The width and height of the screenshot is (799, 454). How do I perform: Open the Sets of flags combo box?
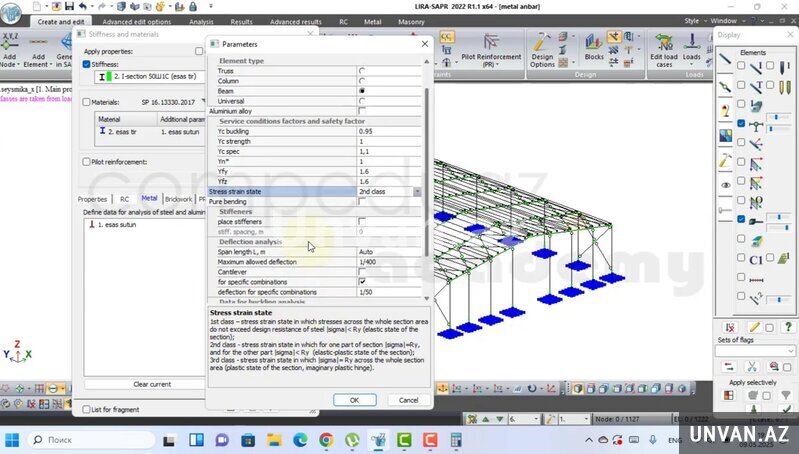[x=755, y=351]
